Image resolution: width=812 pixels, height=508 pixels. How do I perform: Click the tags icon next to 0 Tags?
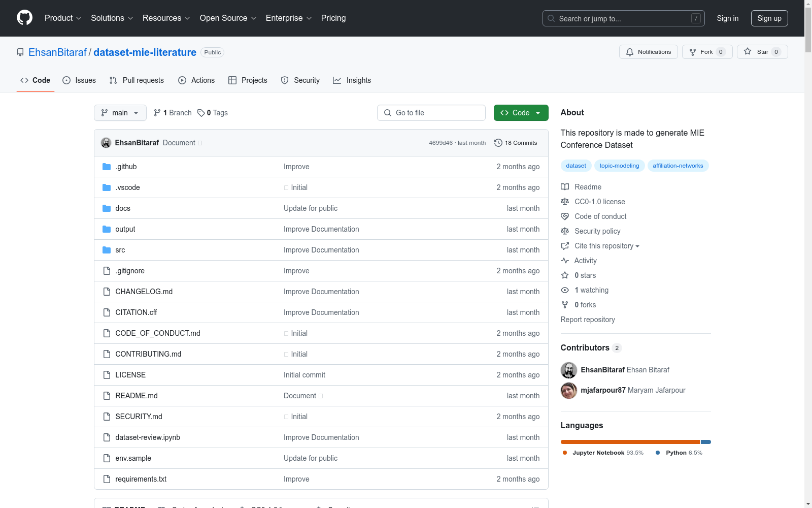(x=201, y=113)
